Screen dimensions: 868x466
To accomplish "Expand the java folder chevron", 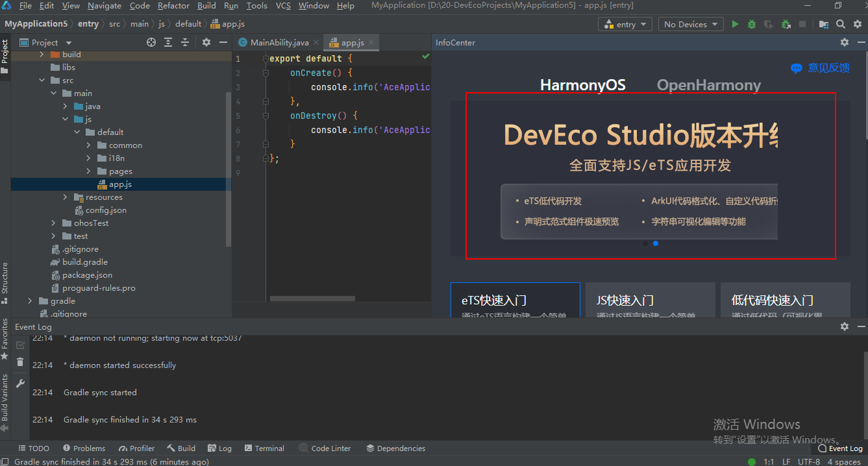I will coord(66,106).
